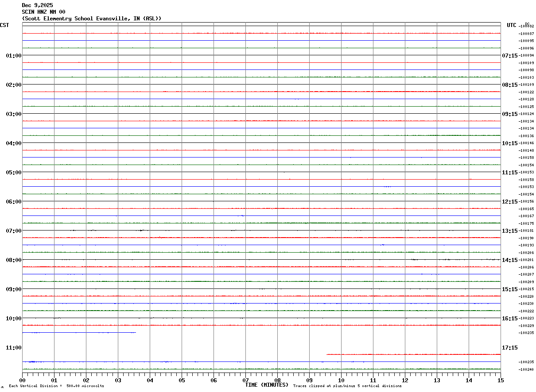Viewport: 536px width, 392px height.
Task: Click the DC offset value "-100136"
Action: [x=526, y=136]
